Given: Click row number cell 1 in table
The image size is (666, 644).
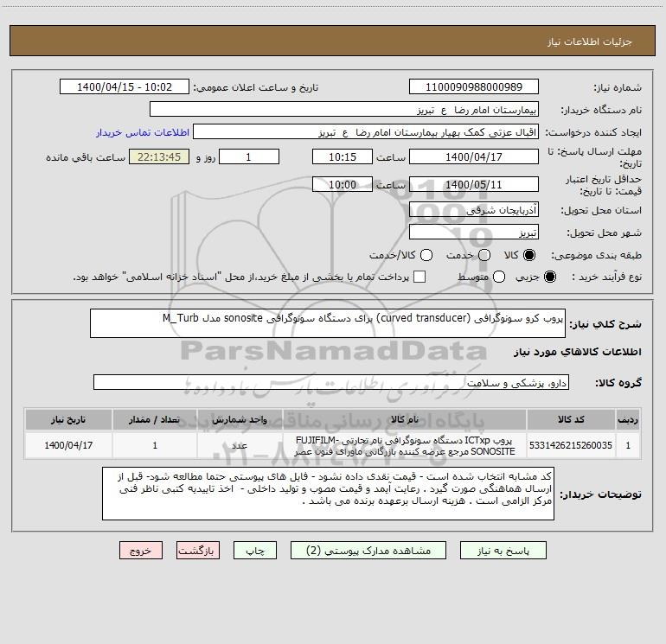Looking at the screenshot, I should [x=628, y=445].
